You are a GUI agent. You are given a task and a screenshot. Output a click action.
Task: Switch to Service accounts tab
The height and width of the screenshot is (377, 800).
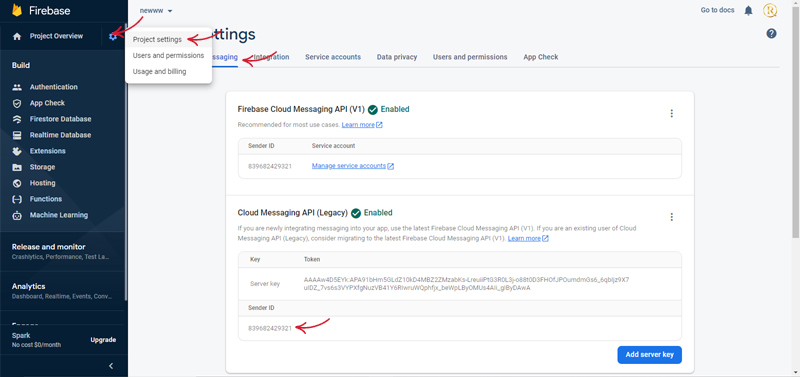pos(333,57)
